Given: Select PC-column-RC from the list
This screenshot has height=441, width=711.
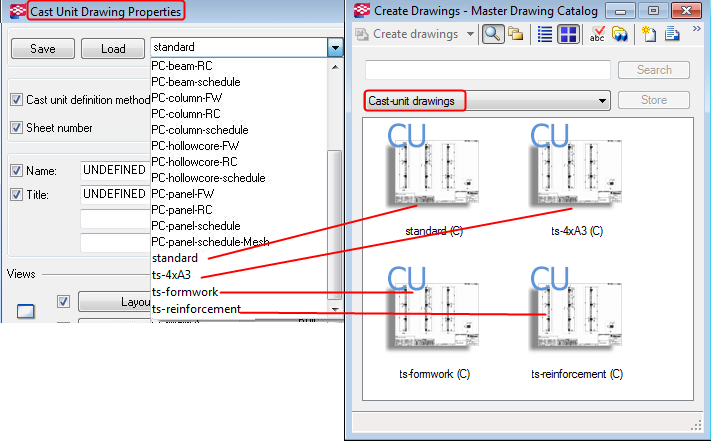Looking at the screenshot, I should [x=186, y=114].
